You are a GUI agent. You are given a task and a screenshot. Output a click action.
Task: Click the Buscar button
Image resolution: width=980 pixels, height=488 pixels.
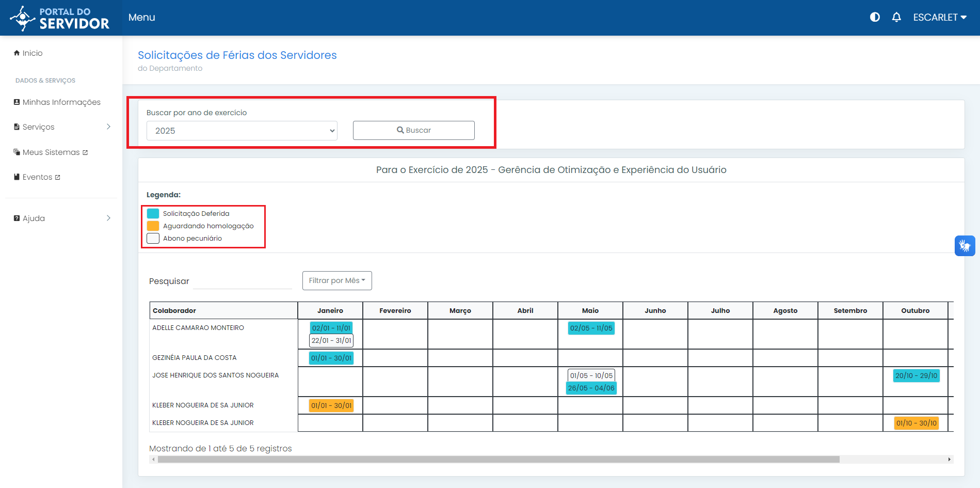(x=414, y=130)
